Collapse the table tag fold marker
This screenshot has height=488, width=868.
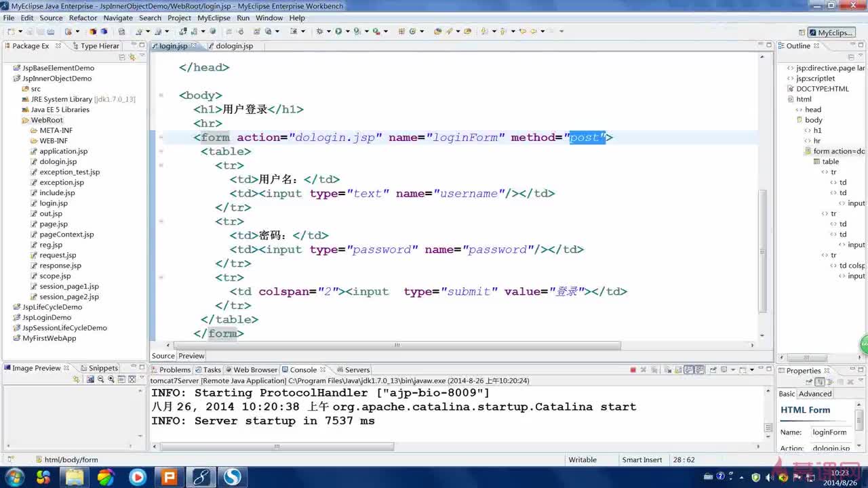(x=161, y=152)
